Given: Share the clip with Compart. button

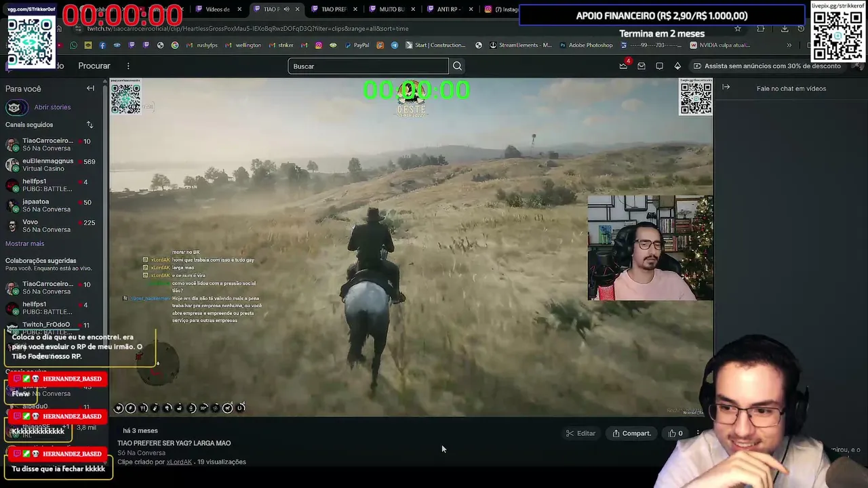Looking at the screenshot, I should (x=631, y=433).
